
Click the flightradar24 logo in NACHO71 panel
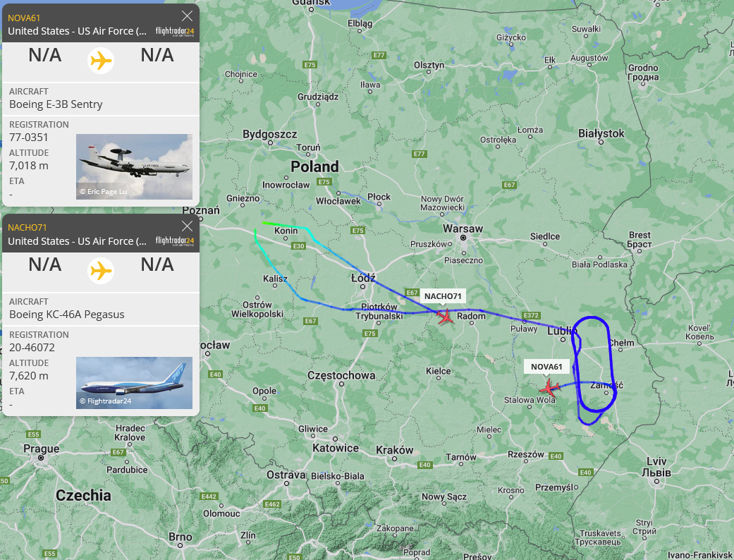pyautogui.click(x=175, y=241)
